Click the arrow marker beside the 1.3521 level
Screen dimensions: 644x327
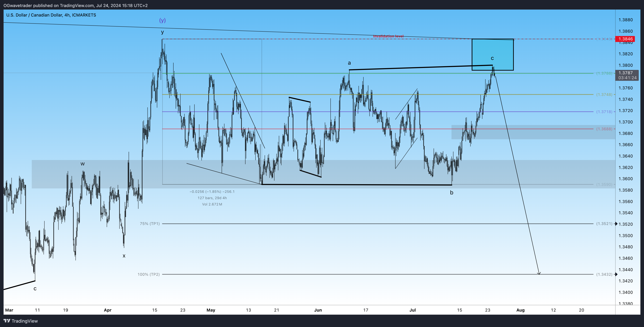pyautogui.click(x=616, y=224)
